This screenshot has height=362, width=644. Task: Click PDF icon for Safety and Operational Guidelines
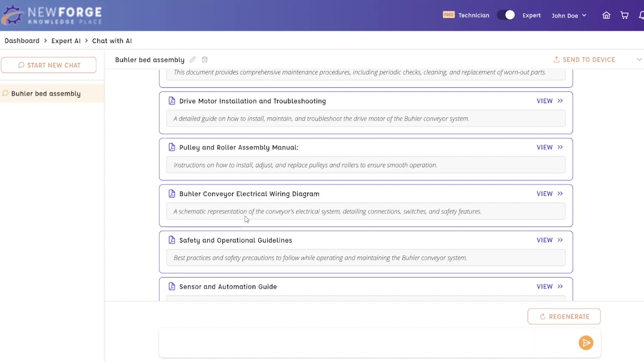172,240
